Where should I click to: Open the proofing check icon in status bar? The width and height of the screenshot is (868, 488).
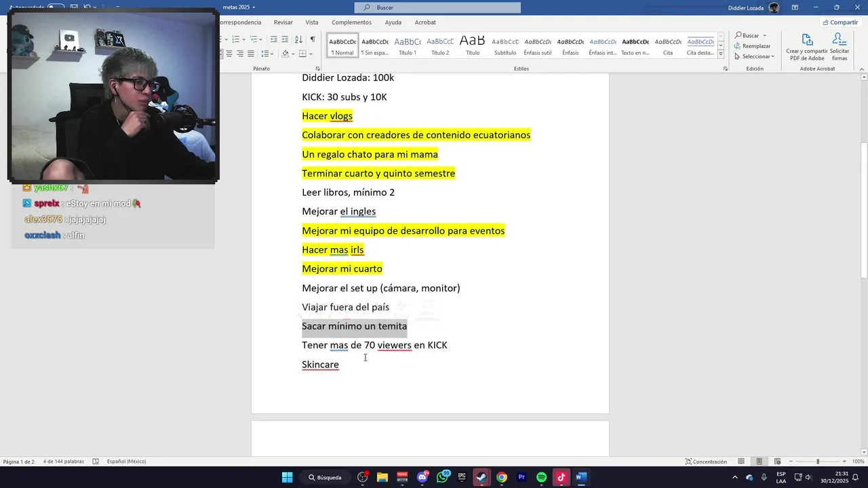(x=96, y=462)
